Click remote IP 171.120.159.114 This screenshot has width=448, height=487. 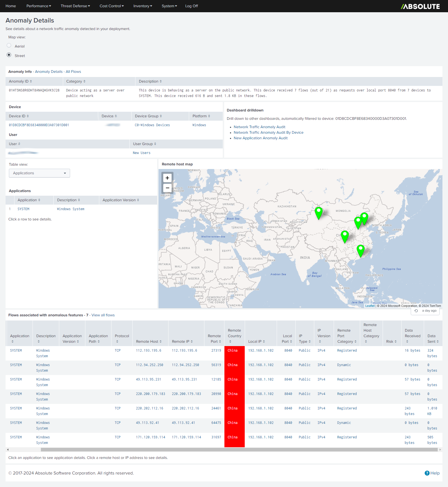click(x=186, y=437)
